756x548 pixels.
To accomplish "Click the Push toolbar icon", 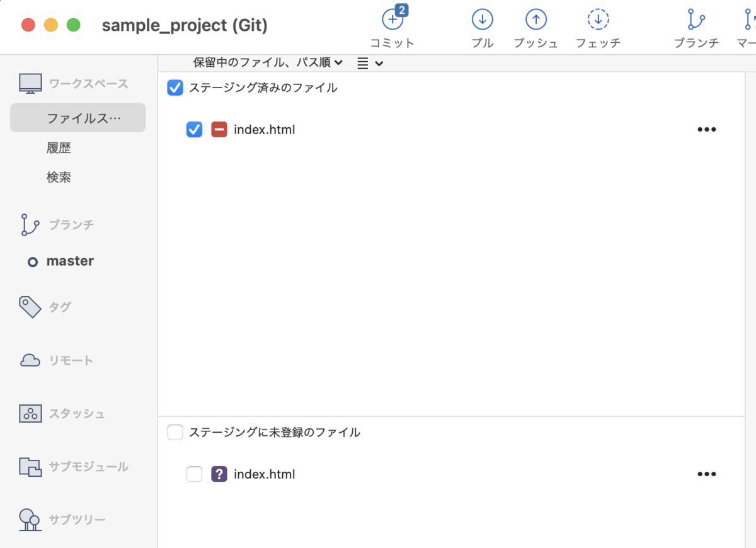I will click(535, 19).
